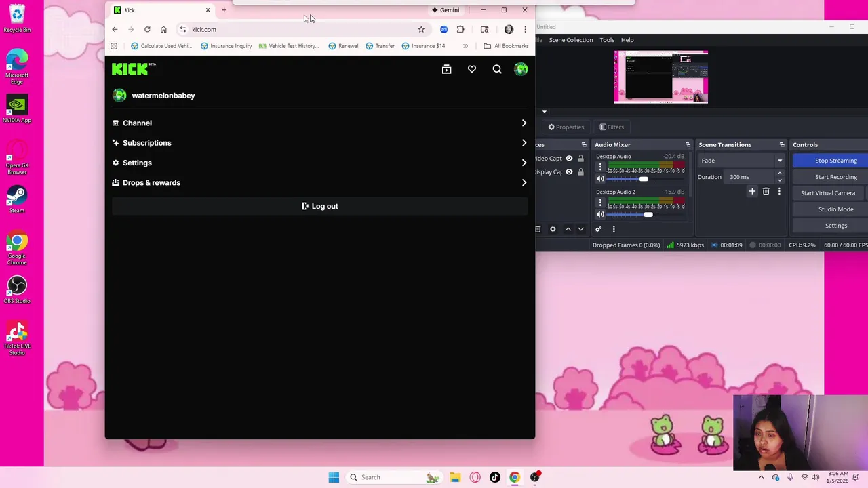This screenshot has width=868, height=488.
Task: Undock the Scene Transitions panel
Action: (x=781, y=144)
